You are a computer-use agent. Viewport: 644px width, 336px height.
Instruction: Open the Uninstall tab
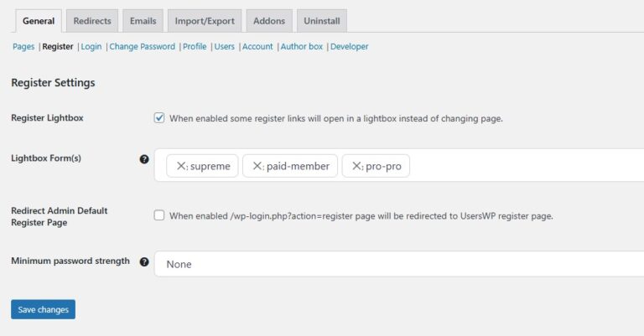(322, 21)
